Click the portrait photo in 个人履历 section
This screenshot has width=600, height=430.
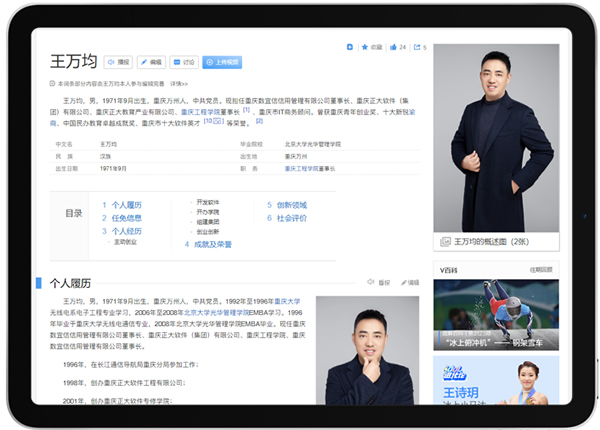(x=367, y=350)
